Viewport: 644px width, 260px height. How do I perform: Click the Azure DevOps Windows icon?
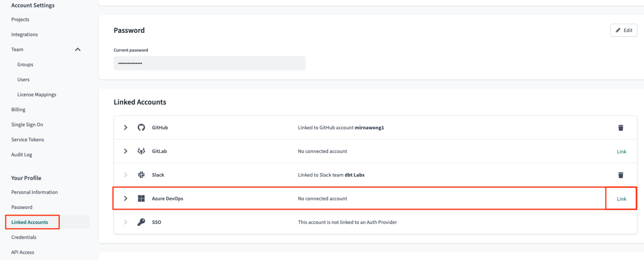click(x=141, y=199)
